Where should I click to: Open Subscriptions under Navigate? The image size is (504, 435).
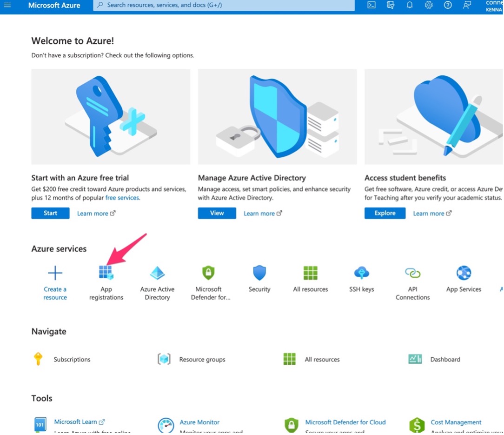[72, 359]
